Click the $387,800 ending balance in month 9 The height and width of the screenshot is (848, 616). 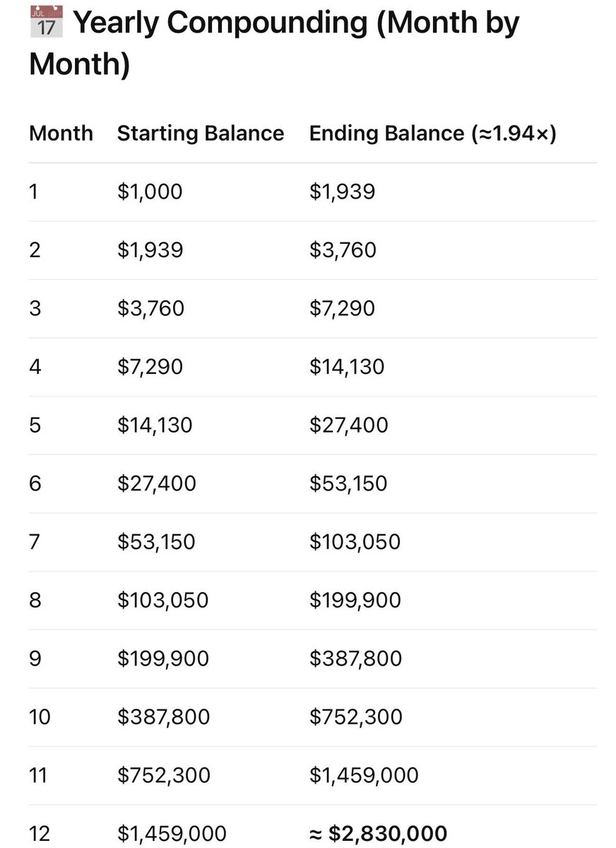tap(355, 659)
